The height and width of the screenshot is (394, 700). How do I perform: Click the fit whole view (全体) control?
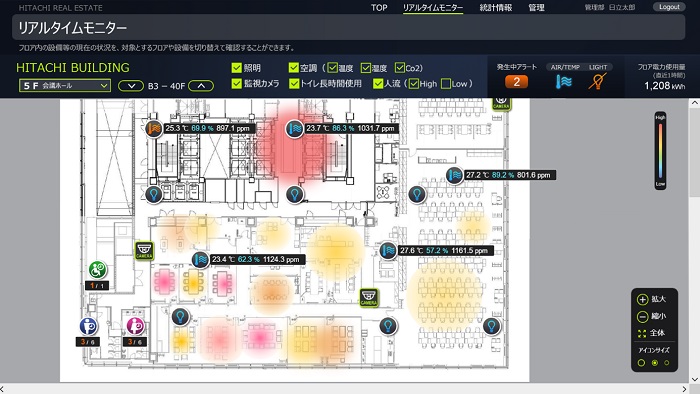[652, 333]
